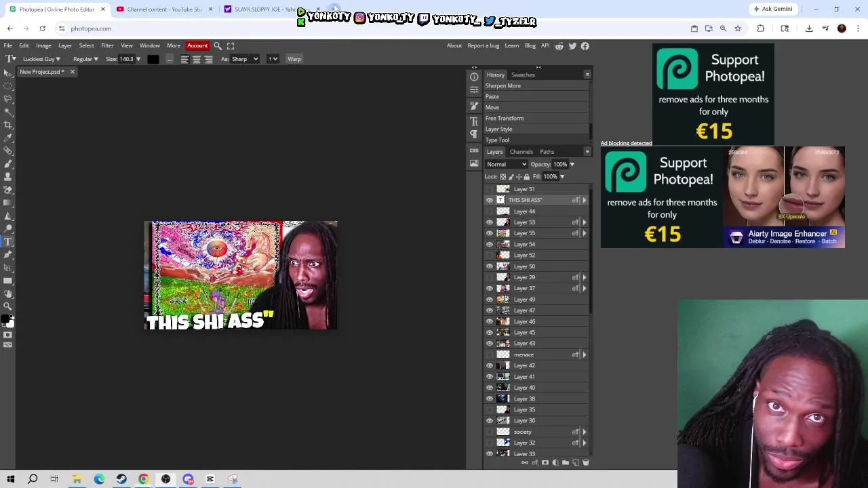
Task: Show the hidden Layer 51
Action: pyautogui.click(x=490, y=189)
